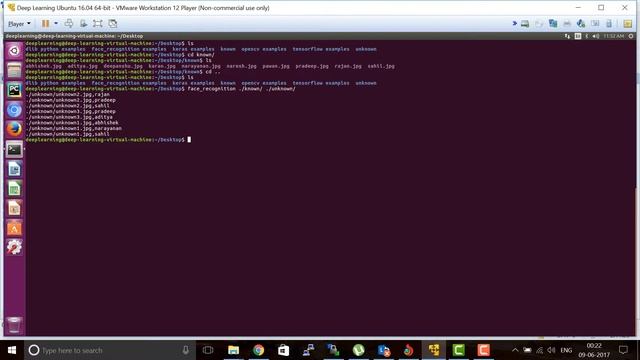The width and height of the screenshot is (640, 360).
Task: Open Google Chrome from Windows taskbar
Action: [258, 350]
